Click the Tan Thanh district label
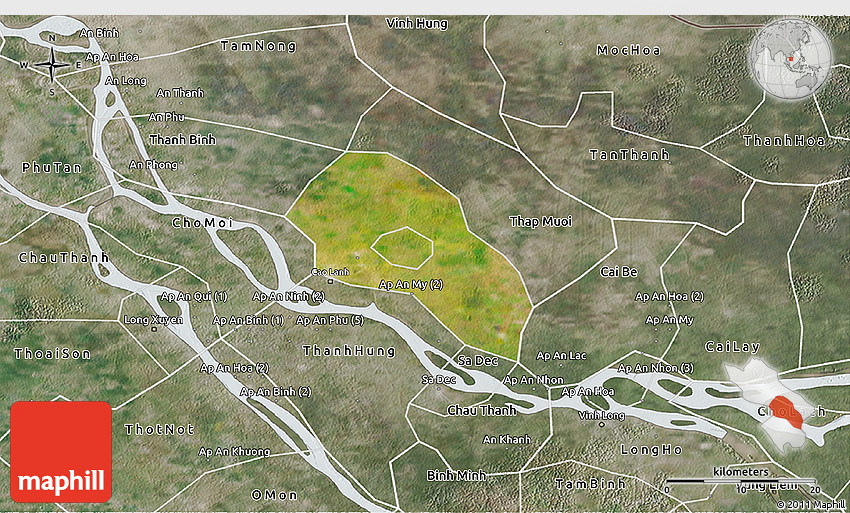Viewport: 850px width, 513px height. [x=629, y=155]
